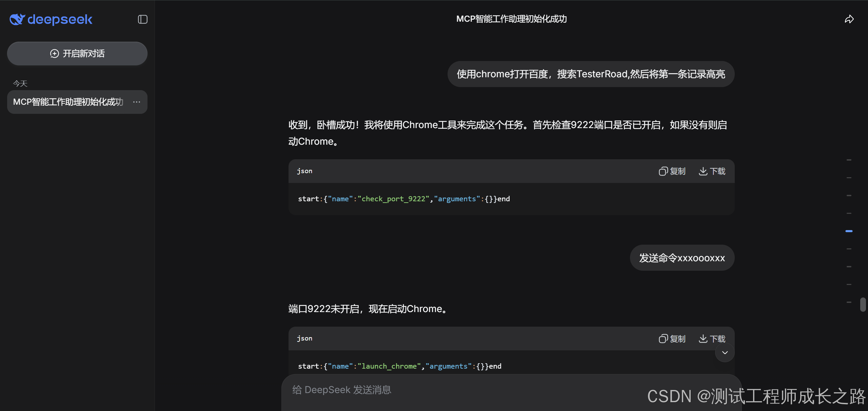Open options menu for conversation MCP智能工作助理初始化成功
The height and width of the screenshot is (411, 868).
pyautogui.click(x=136, y=102)
